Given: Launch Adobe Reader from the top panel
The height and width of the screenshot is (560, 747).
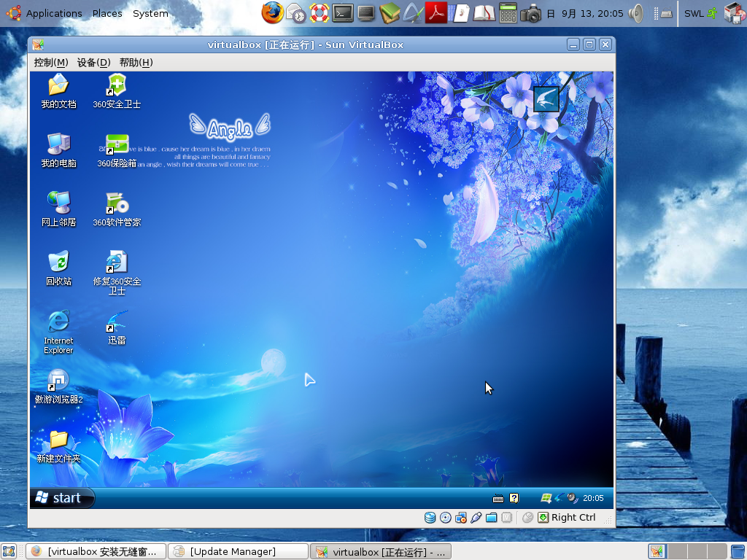Looking at the screenshot, I should tap(436, 13).
